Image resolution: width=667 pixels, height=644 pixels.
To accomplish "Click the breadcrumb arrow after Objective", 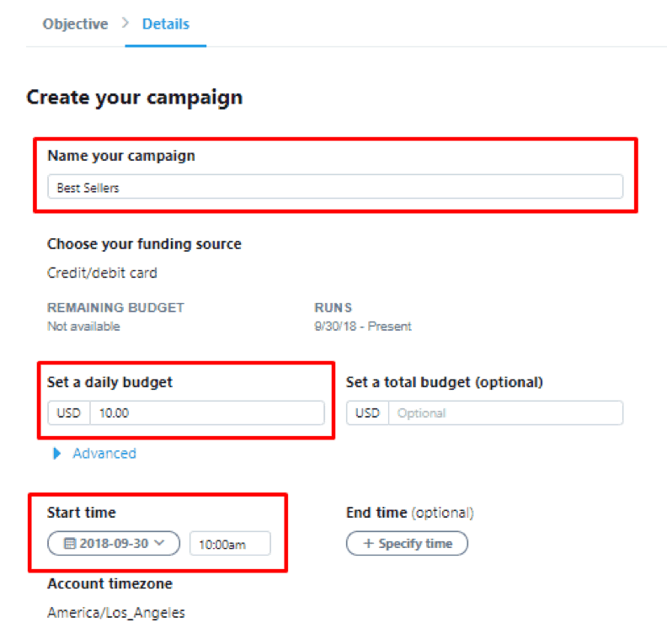I will [x=125, y=24].
